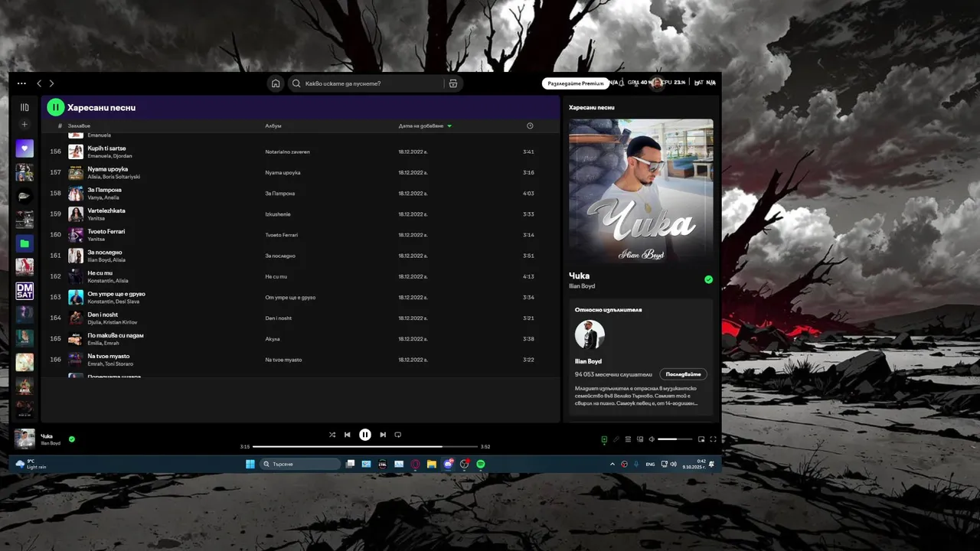This screenshot has width=980, height=551.
Task: Select the song 'Kupih ti sartse'
Action: click(x=106, y=148)
